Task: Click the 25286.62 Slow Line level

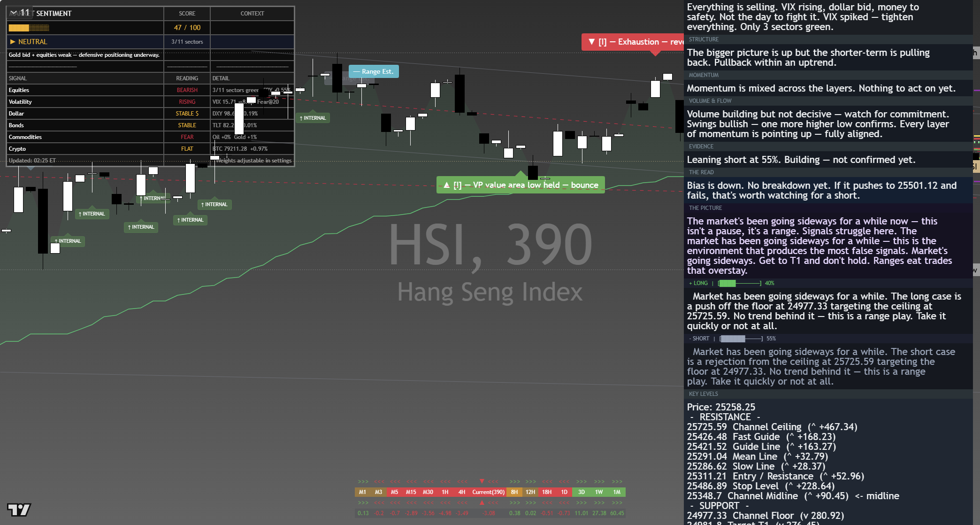Action: (756, 466)
